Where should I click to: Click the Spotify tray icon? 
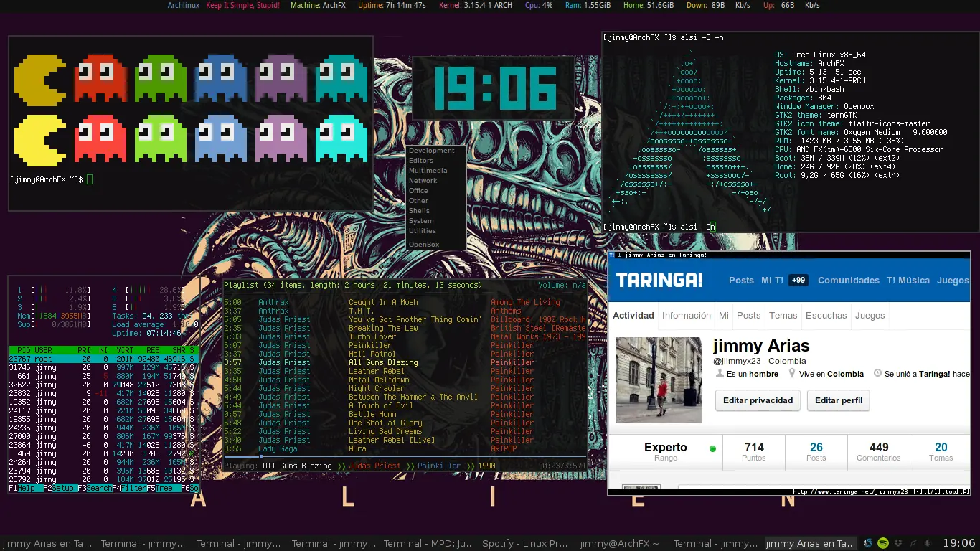883,543
